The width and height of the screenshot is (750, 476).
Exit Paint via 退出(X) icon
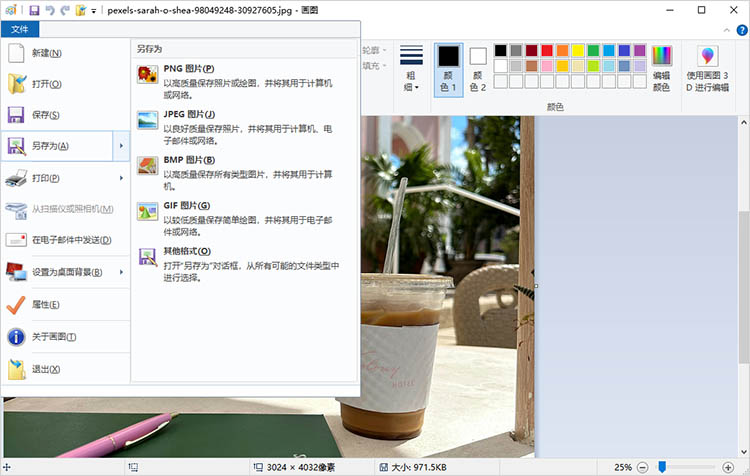(x=16, y=369)
